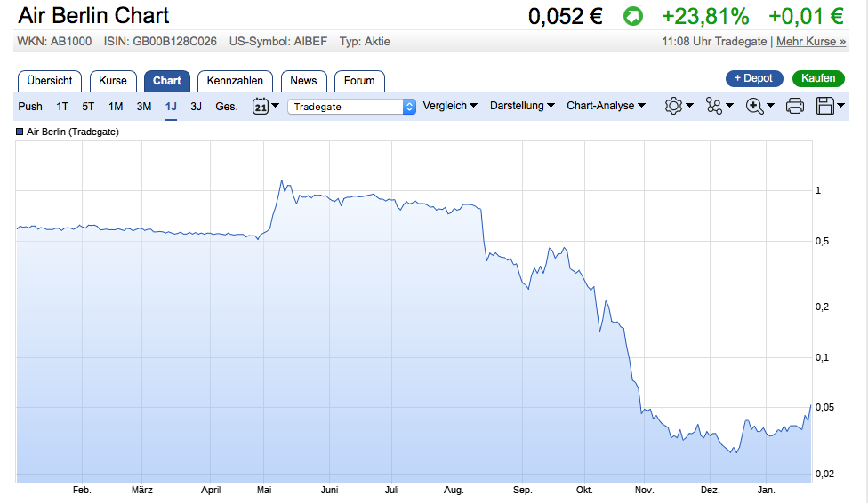Open the News tab
The width and height of the screenshot is (868, 503).
point(303,81)
